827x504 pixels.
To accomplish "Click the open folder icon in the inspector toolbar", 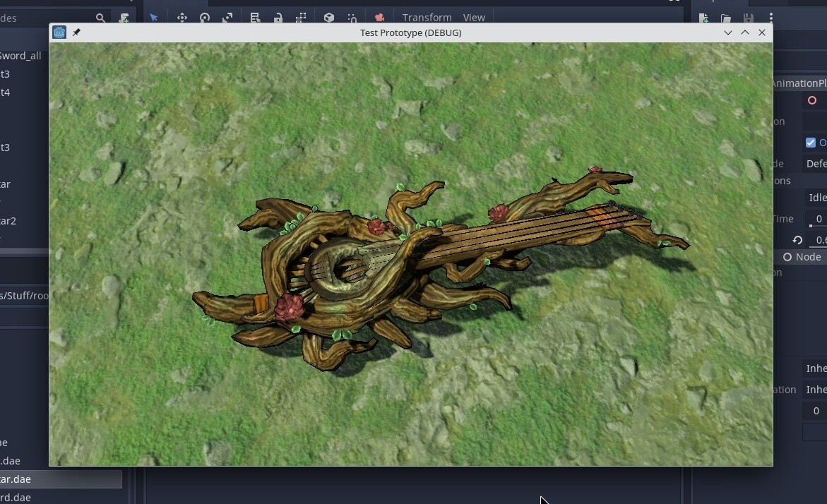I will pos(726,18).
